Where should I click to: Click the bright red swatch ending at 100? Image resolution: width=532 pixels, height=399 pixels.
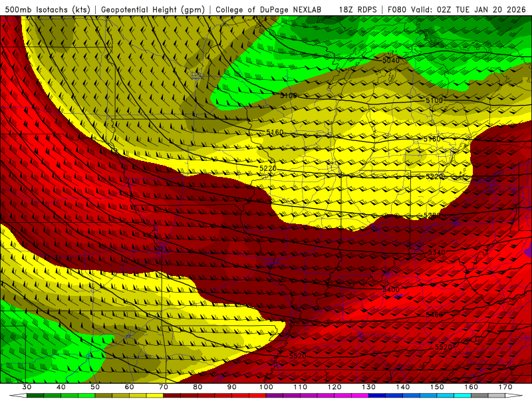point(257,396)
